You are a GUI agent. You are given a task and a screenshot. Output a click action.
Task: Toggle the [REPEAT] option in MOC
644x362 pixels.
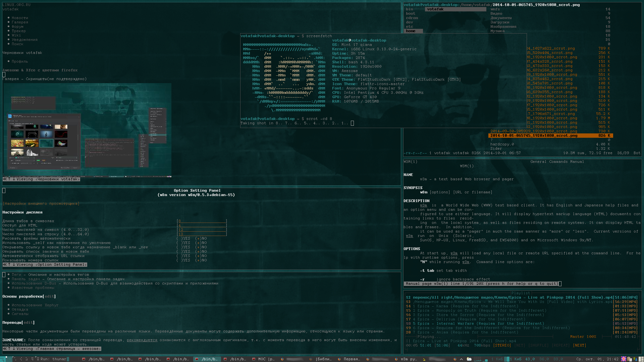(x=561, y=346)
